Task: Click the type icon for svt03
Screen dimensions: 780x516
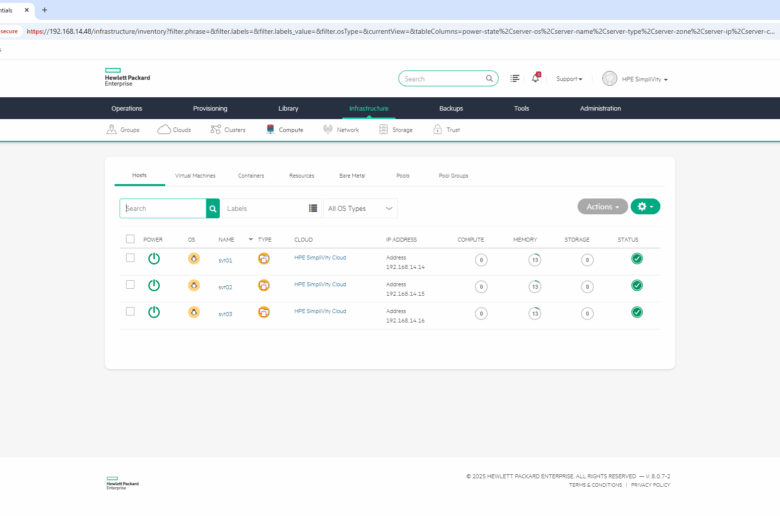Action: click(x=264, y=313)
